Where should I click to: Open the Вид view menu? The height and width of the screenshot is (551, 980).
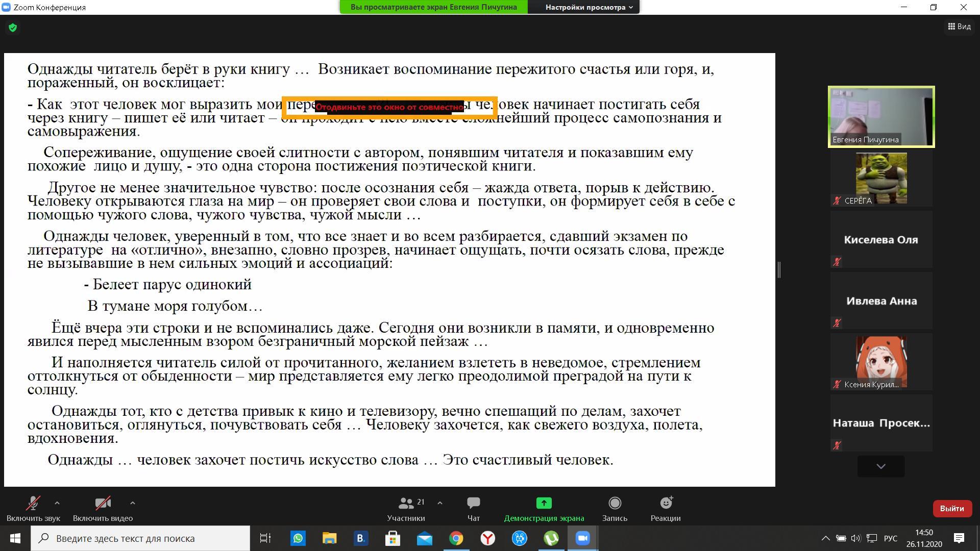pos(959,27)
